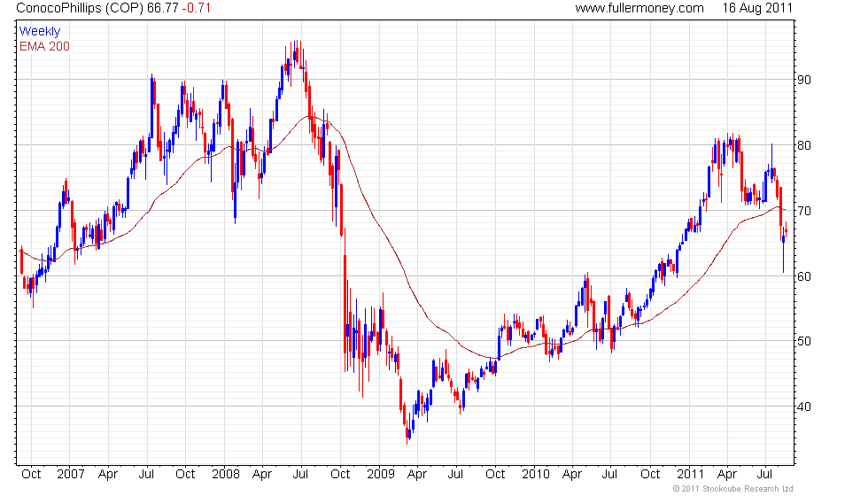The image size is (868, 496).
Task: Click the Stockcube Research Ltd copyright text
Action: [733, 489]
